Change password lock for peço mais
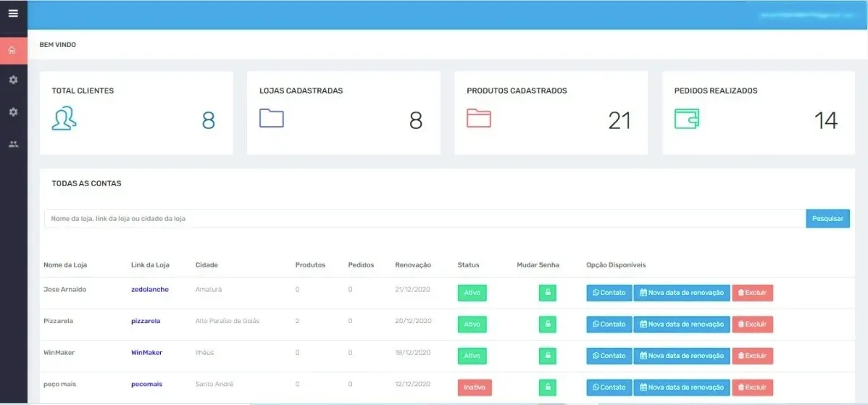The height and width of the screenshot is (405, 868). [x=548, y=388]
